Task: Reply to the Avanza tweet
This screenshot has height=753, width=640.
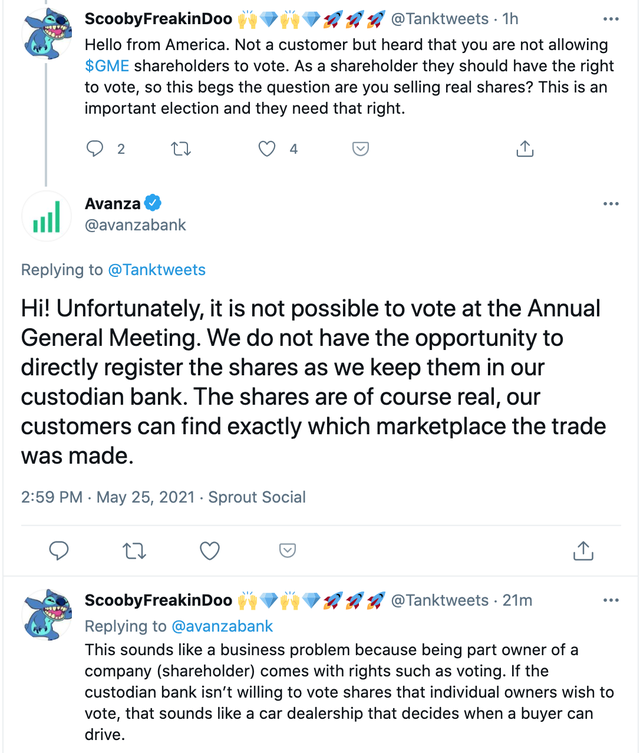Action: [x=59, y=550]
